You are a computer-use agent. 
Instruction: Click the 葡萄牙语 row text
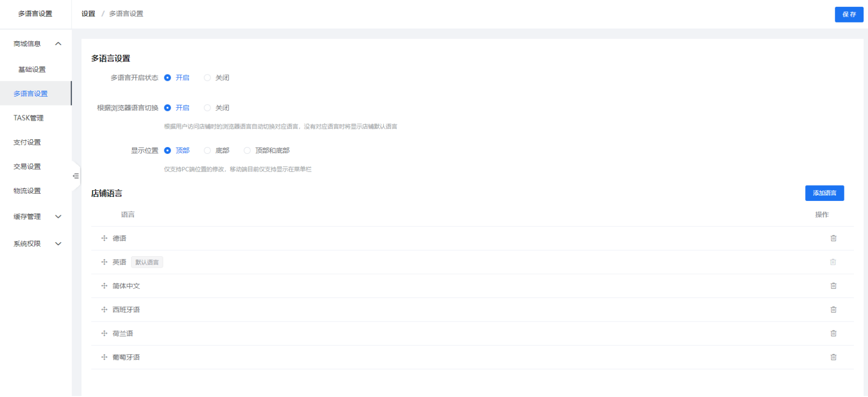(x=126, y=357)
